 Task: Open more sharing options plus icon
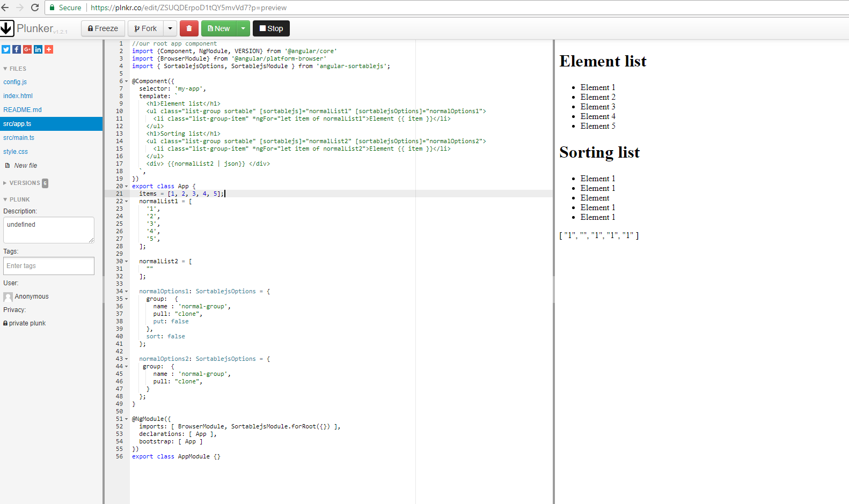point(49,49)
